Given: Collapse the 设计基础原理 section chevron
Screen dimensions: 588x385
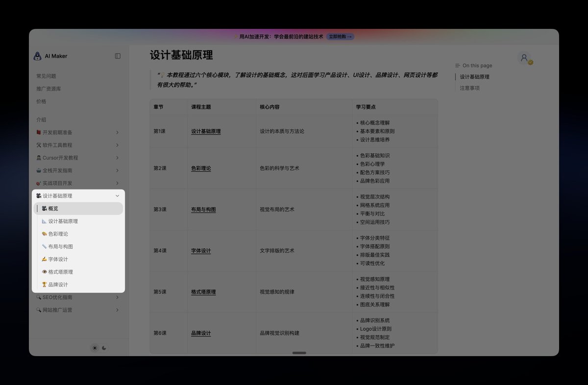Looking at the screenshot, I should point(117,195).
